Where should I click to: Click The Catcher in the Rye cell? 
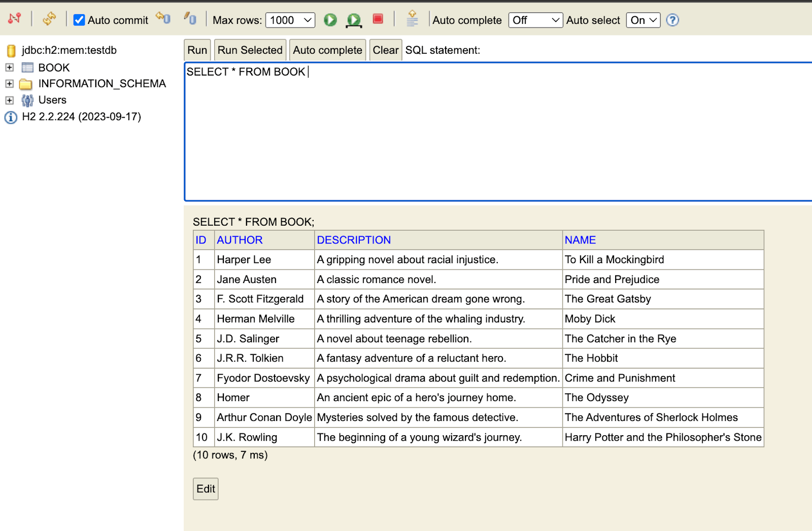663,339
